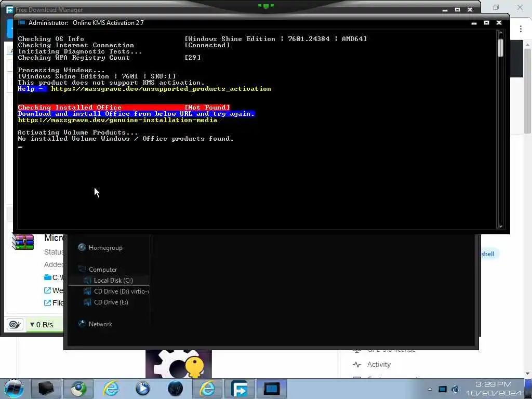532x399 pixels.
Task: Click 'This product does not support KMS' text
Action: (111, 83)
